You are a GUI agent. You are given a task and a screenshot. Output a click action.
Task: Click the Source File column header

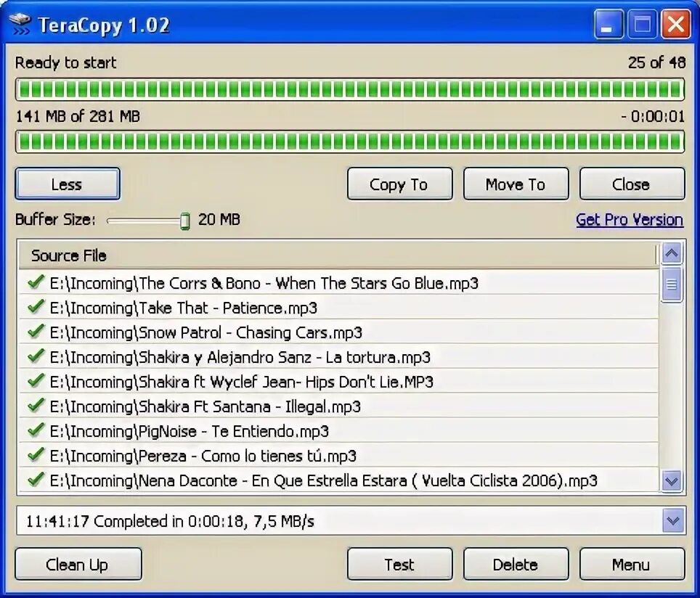[x=338, y=255]
